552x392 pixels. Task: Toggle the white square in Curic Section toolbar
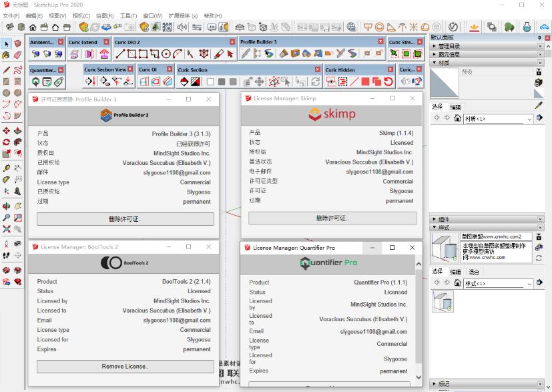coord(210,81)
